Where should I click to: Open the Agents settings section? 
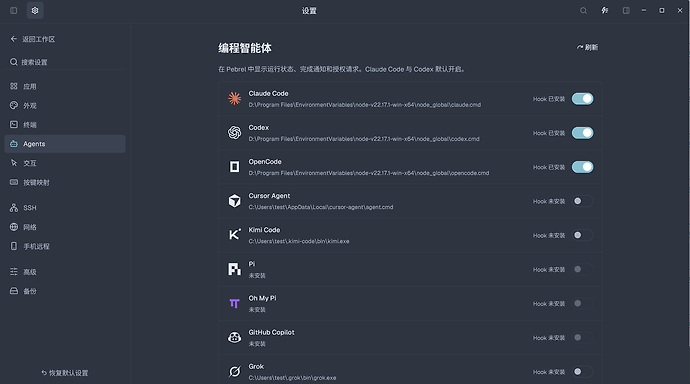coord(65,144)
